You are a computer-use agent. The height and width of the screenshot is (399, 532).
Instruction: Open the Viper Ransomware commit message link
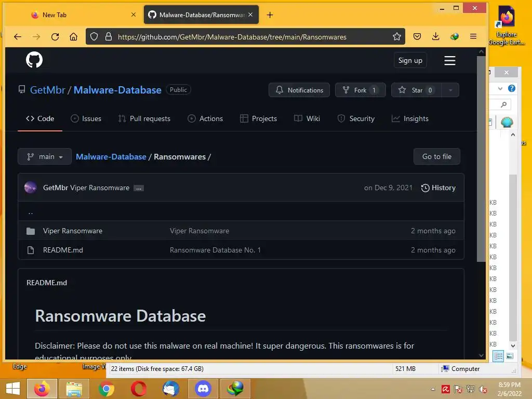click(199, 231)
